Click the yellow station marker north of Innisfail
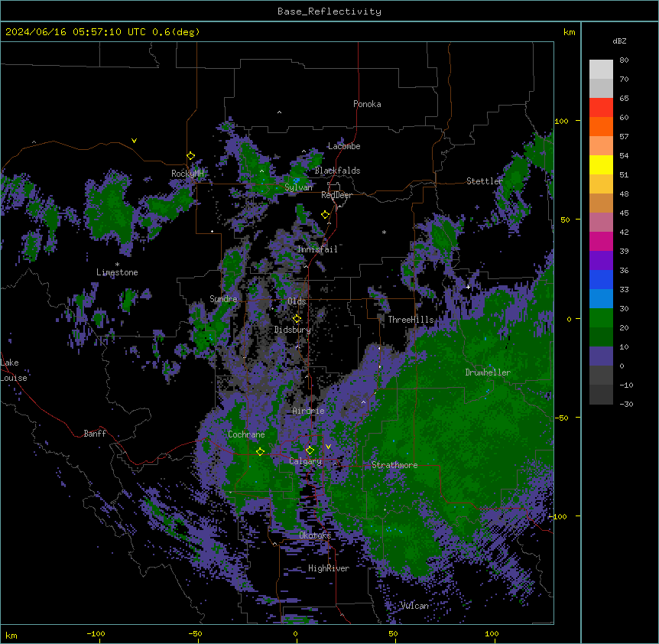 [326, 215]
